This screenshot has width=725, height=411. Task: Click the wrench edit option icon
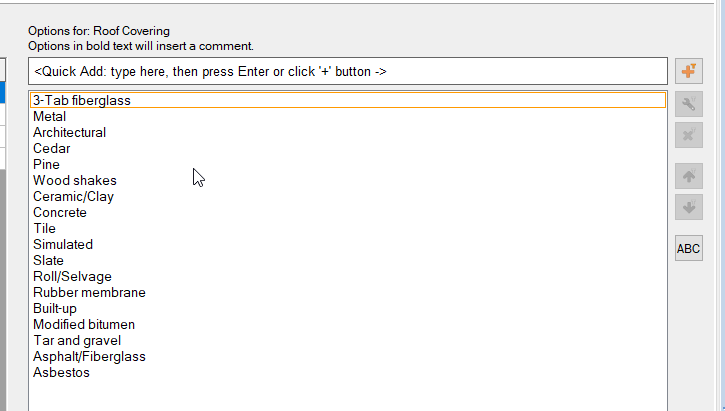click(x=688, y=103)
